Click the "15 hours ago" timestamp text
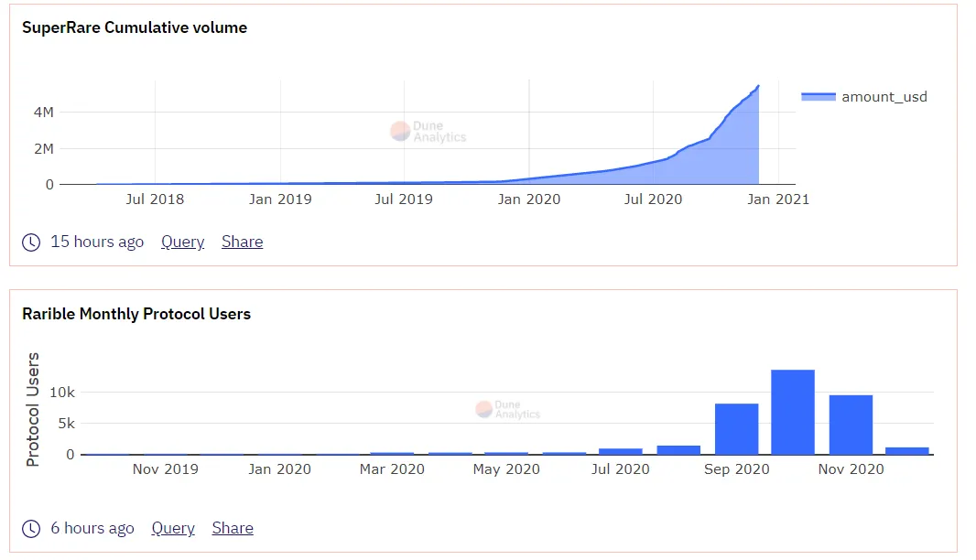The width and height of the screenshot is (976, 560). pyautogui.click(x=97, y=242)
